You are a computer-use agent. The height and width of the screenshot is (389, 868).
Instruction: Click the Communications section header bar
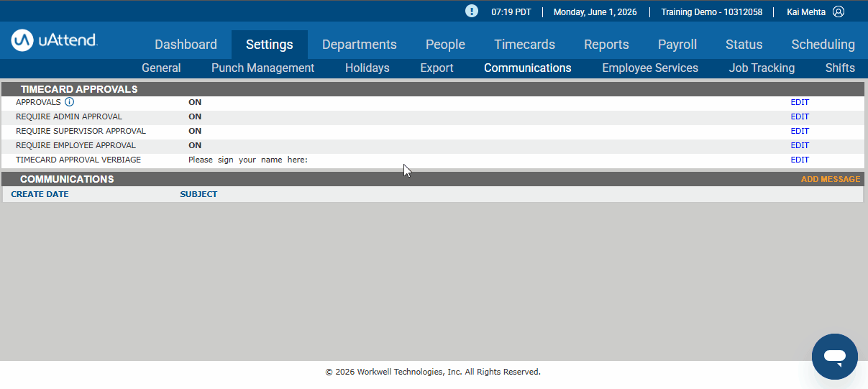point(433,179)
